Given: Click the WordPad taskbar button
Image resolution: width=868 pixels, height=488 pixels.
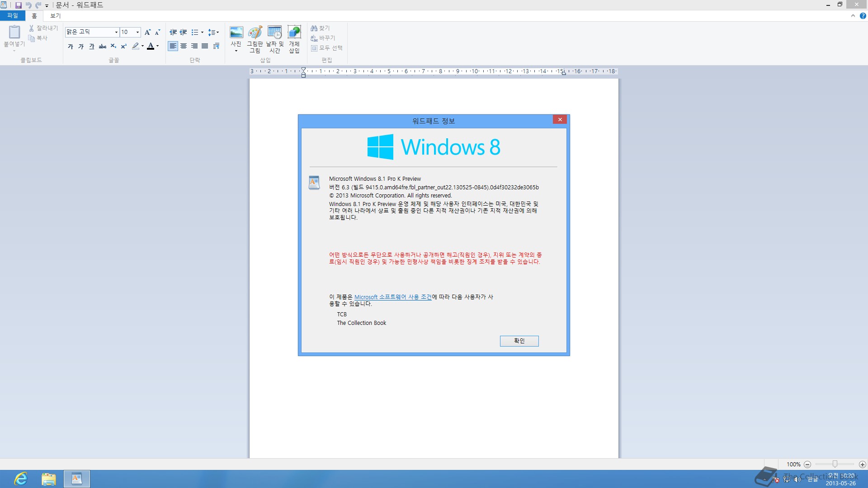Looking at the screenshot, I should [x=76, y=479].
